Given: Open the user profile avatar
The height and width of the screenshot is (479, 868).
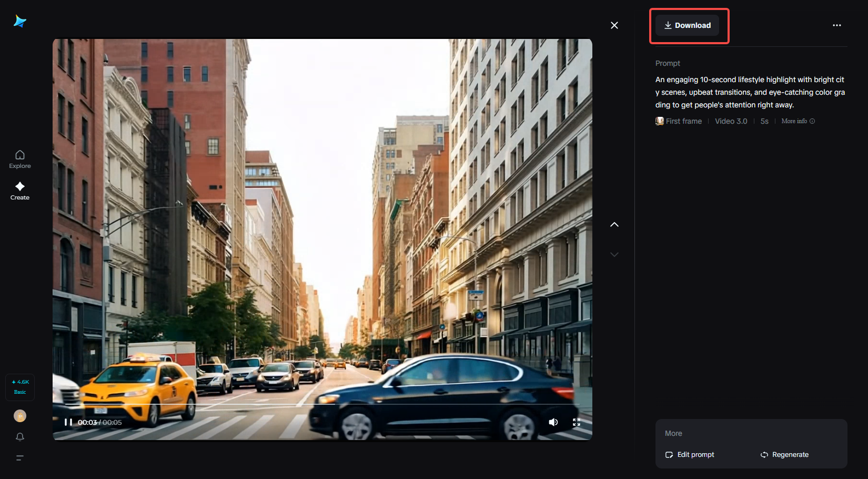Looking at the screenshot, I should (x=20, y=416).
